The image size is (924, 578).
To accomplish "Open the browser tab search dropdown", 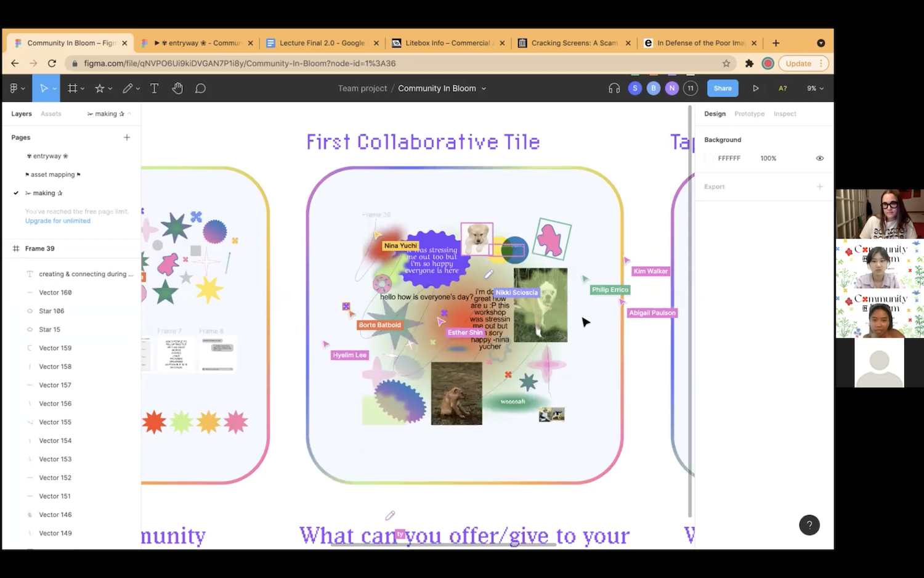I will (x=821, y=43).
